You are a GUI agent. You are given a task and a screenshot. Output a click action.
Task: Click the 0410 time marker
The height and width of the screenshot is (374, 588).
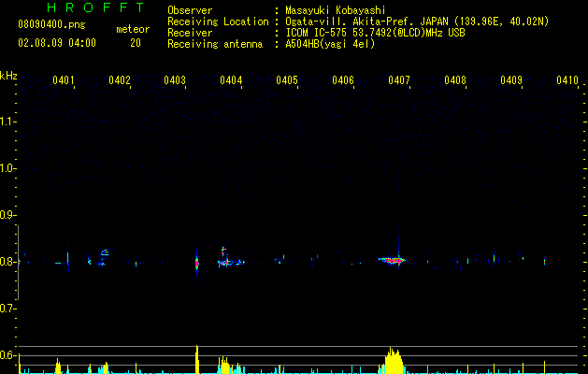pos(567,79)
